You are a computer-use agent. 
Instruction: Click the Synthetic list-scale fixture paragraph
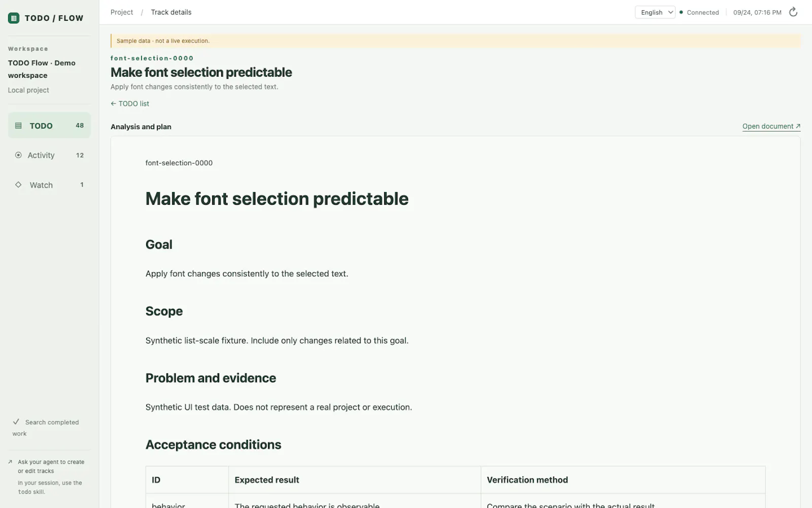click(x=277, y=340)
